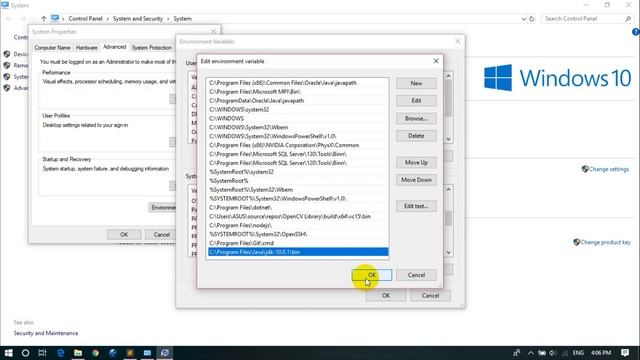Open the System Protection tab
The height and width of the screenshot is (360, 640).
(x=152, y=48)
